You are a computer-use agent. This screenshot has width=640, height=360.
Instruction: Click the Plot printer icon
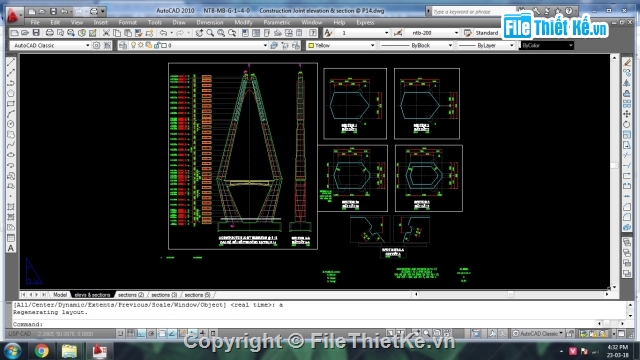pyautogui.click(x=49, y=33)
